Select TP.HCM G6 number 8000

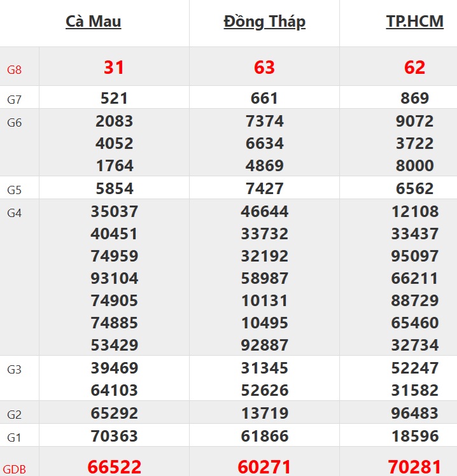[414, 166]
